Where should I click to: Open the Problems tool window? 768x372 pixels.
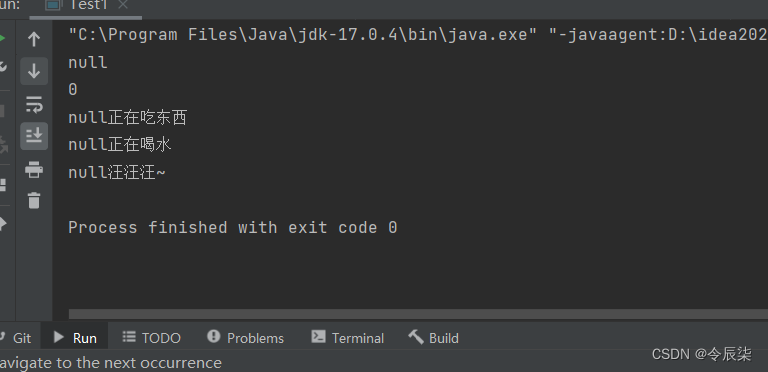245,338
